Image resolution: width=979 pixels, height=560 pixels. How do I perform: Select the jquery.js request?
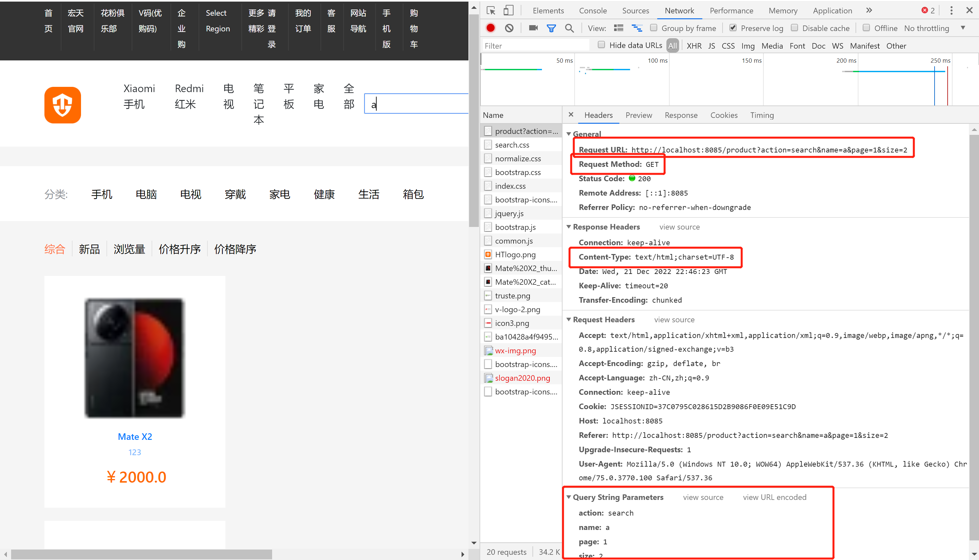pyautogui.click(x=521, y=214)
